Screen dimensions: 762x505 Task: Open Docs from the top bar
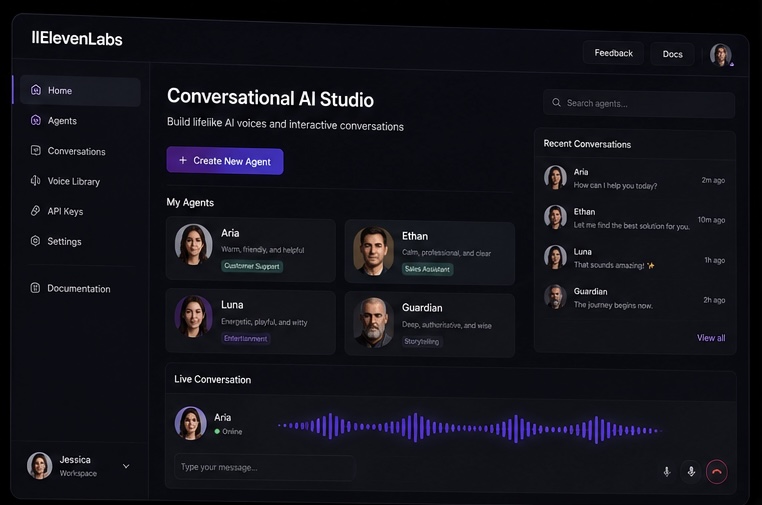coord(673,54)
